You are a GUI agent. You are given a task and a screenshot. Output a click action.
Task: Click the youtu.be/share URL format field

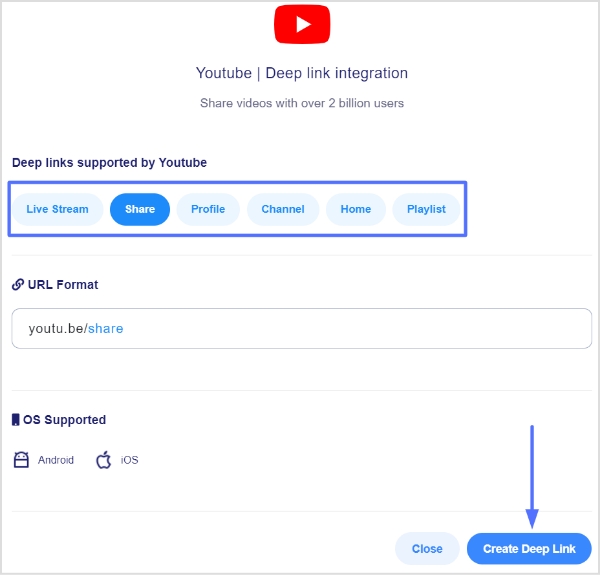click(302, 328)
